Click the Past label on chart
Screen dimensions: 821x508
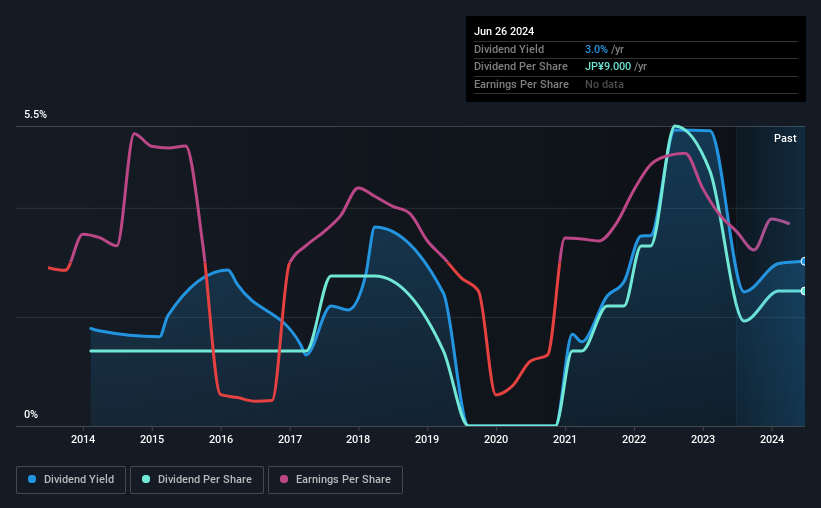pyautogui.click(x=785, y=138)
